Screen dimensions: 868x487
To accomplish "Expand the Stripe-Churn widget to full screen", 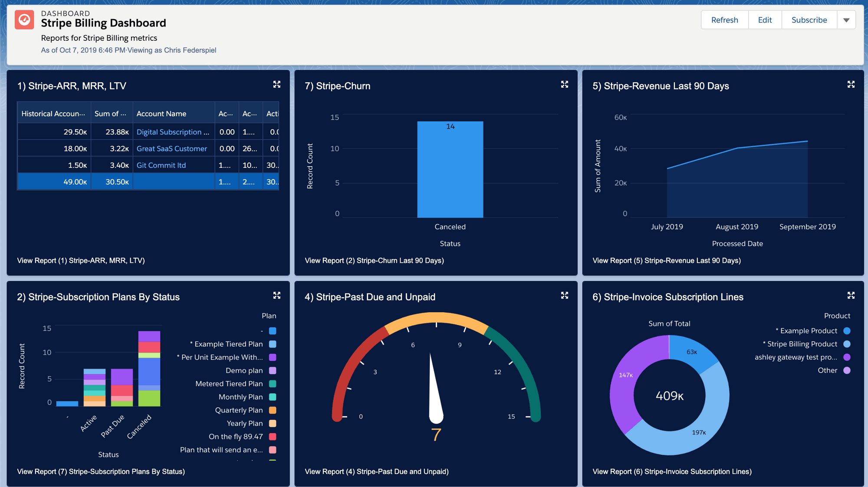I will (565, 84).
